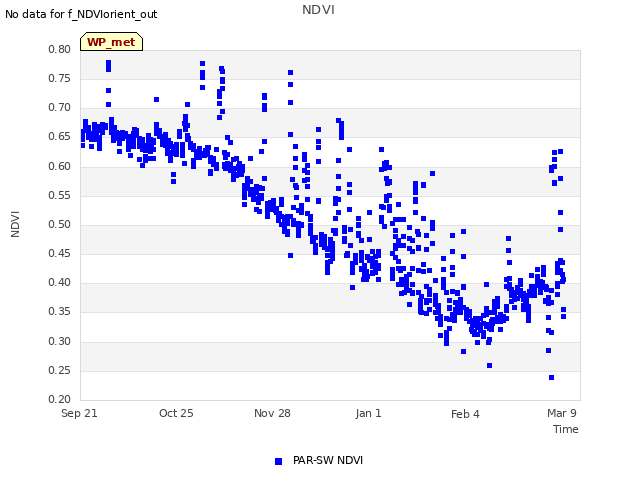The height and width of the screenshot is (480, 640).
Task: Click the vertical NDVI axis label
Action: coord(15,224)
